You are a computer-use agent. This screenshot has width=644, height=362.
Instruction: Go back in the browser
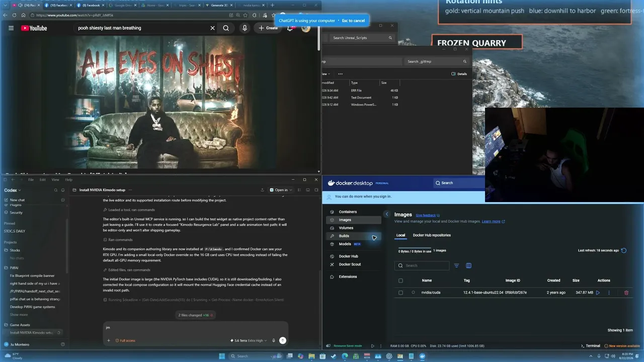click(6, 15)
